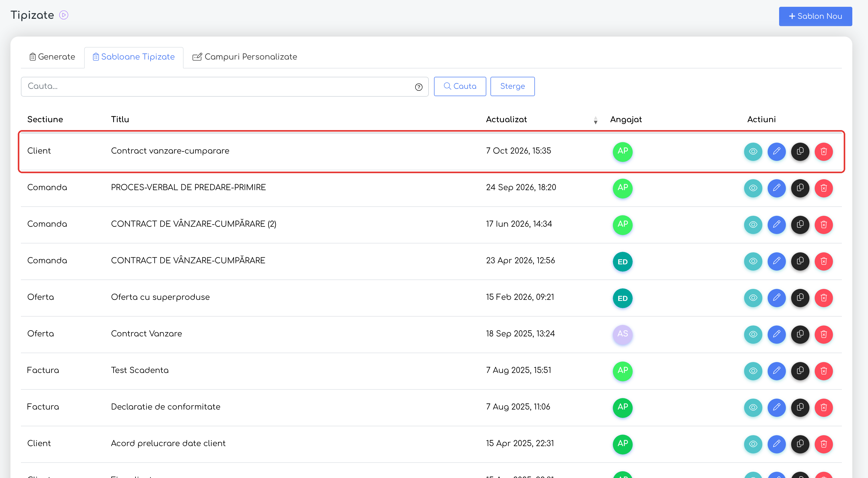Edit the PROCES-VERBAL DE PREDARE-PRIMIRE template

776,188
